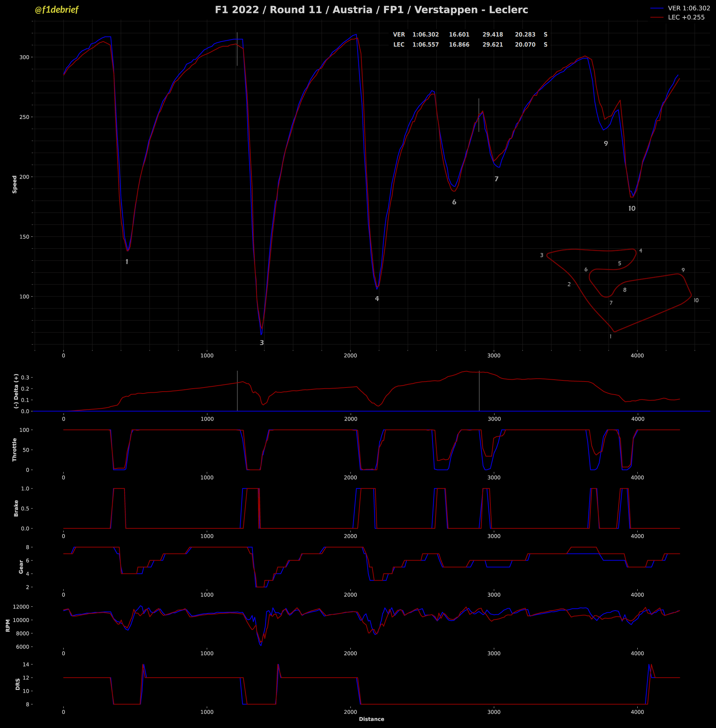This screenshot has height=728, width=716.
Task: Click LEC sector time 16.866 in table
Action: pyautogui.click(x=459, y=45)
